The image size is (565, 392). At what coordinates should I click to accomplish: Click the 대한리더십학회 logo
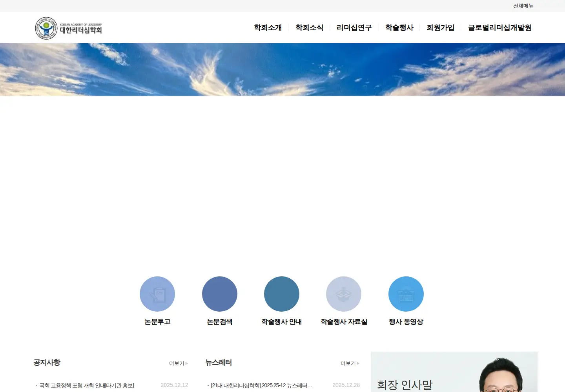pos(69,28)
